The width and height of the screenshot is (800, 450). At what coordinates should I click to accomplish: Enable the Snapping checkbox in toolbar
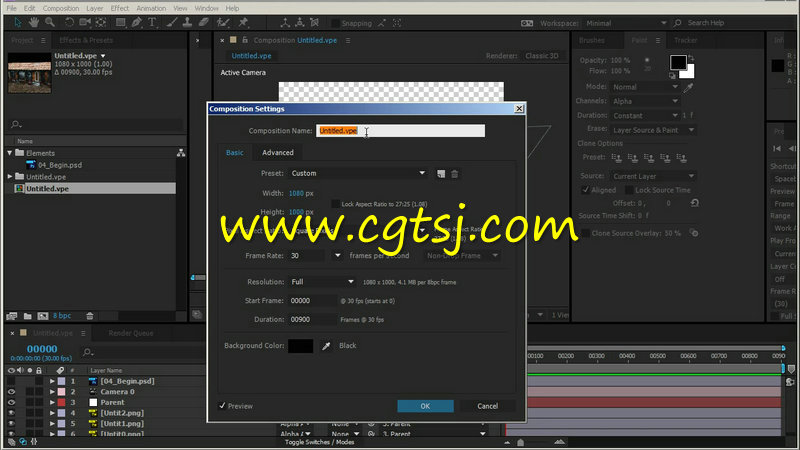click(x=335, y=23)
